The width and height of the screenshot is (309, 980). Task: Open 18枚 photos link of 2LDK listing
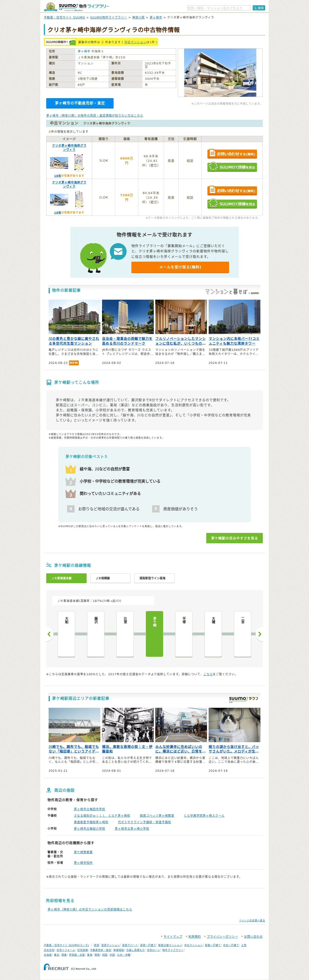coord(58,213)
